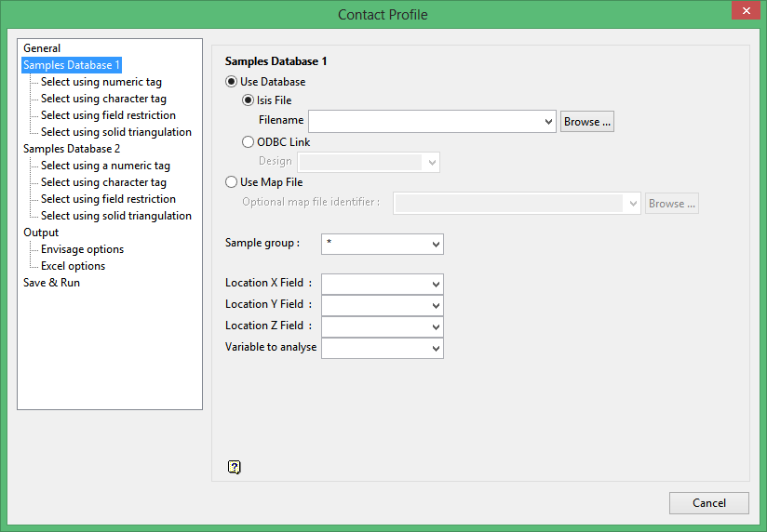Enable the Use Map File option

[232, 182]
